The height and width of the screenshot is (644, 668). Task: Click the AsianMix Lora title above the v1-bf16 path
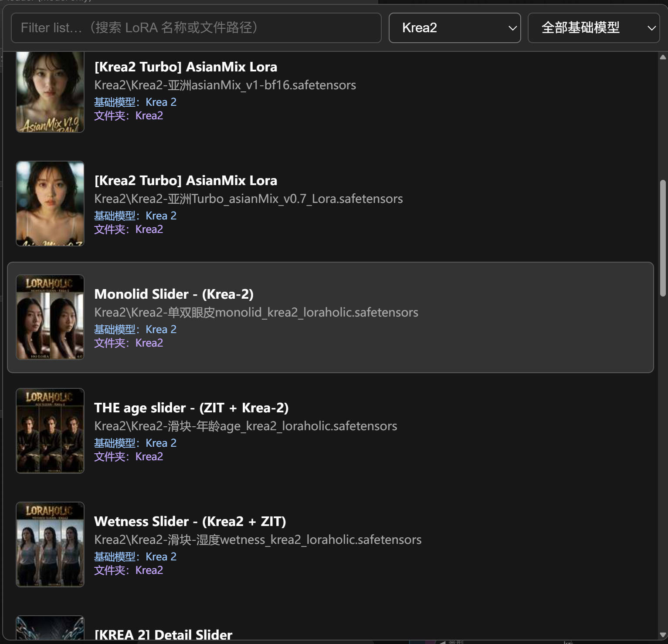[x=186, y=67]
